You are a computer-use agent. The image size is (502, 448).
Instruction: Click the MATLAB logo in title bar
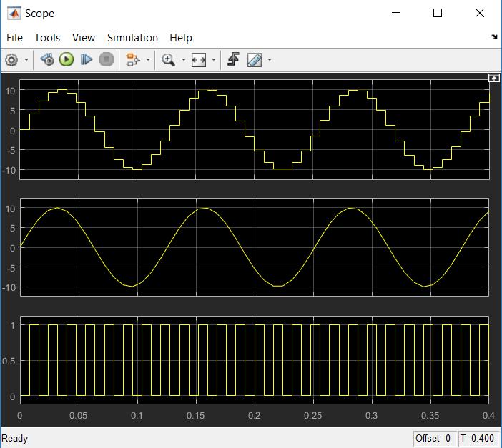click(14, 13)
